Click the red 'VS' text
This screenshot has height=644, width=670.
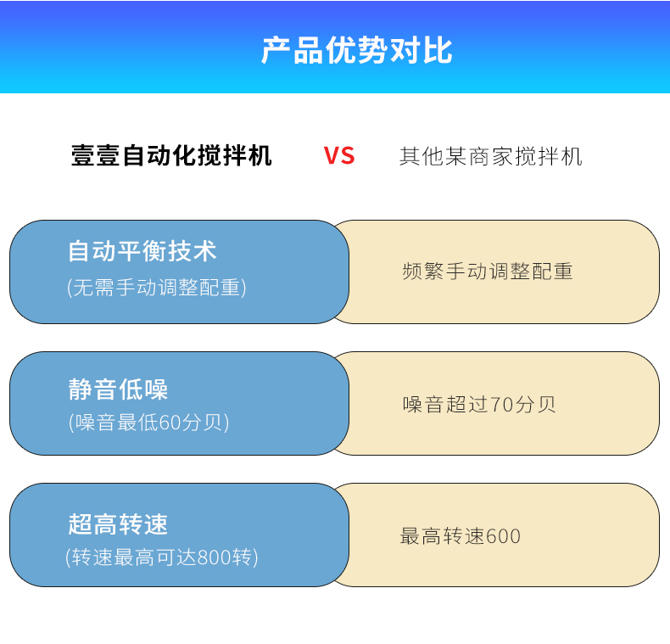point(339,156)
